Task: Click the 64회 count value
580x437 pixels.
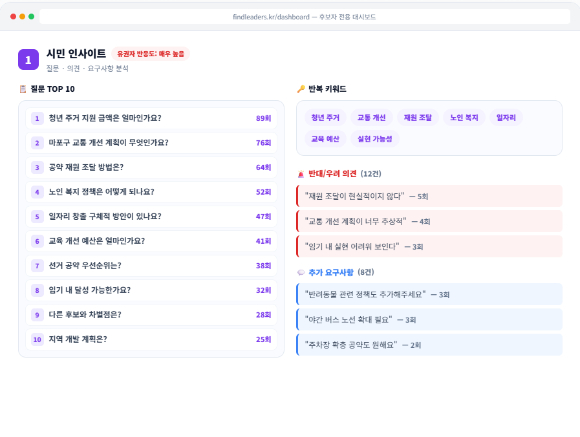Action: pyautogui.click(x=263, y=167)
